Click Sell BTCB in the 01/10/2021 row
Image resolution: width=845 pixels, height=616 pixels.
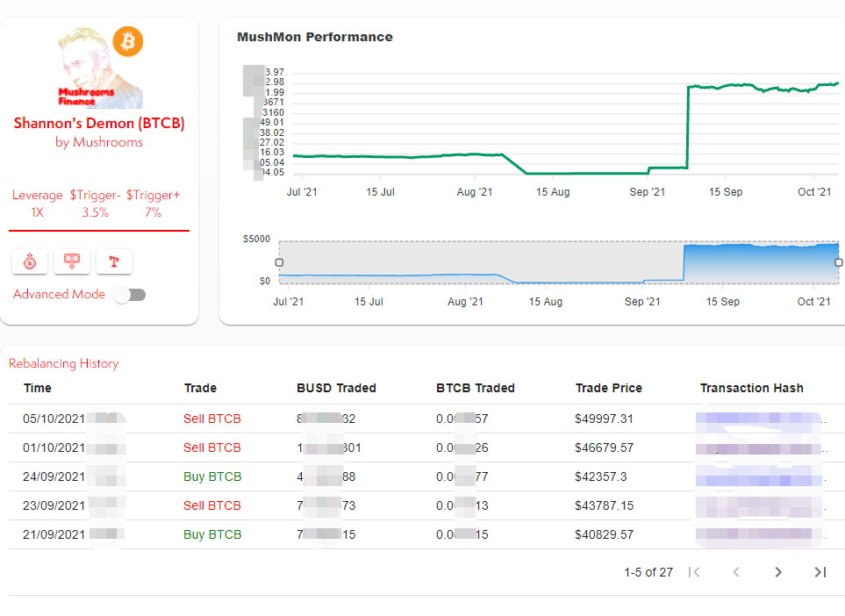[211, 448]
